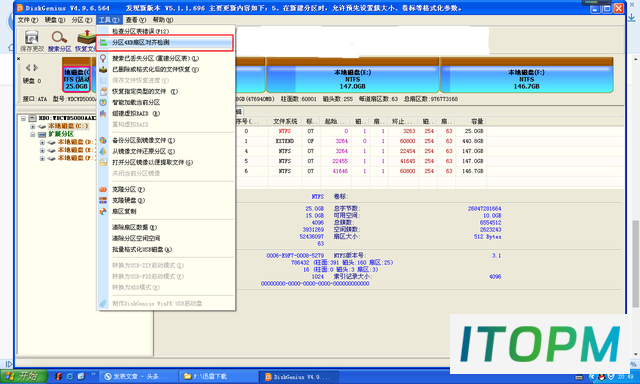
Task: Expand 本地磁盘(C:) in the tree
Action: (x=33, y=126)
